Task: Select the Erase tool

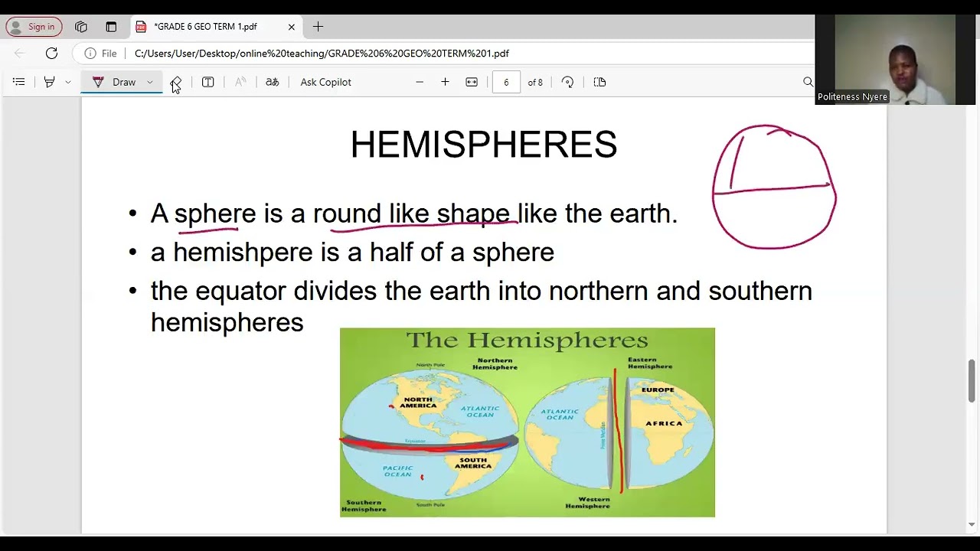Action: [176, 82]
